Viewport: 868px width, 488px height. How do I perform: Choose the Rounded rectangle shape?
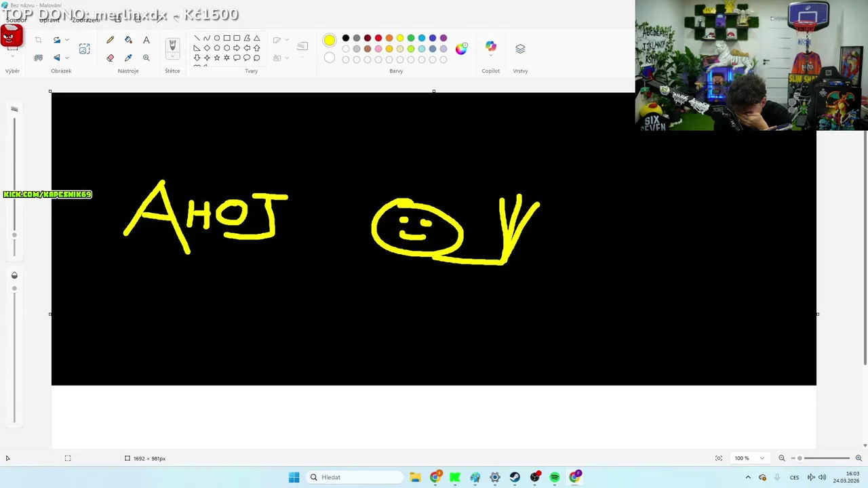[237, 38]
